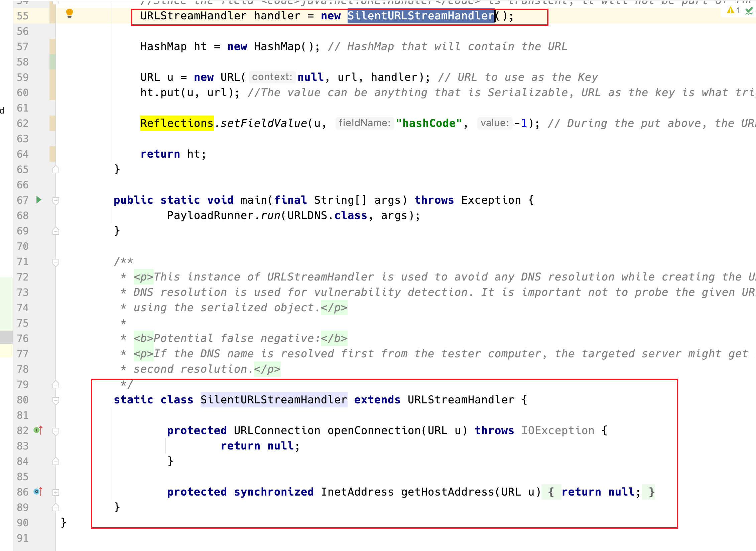
Task: Click the light bulb intention icon on line 55
Action: coord(70,13)
